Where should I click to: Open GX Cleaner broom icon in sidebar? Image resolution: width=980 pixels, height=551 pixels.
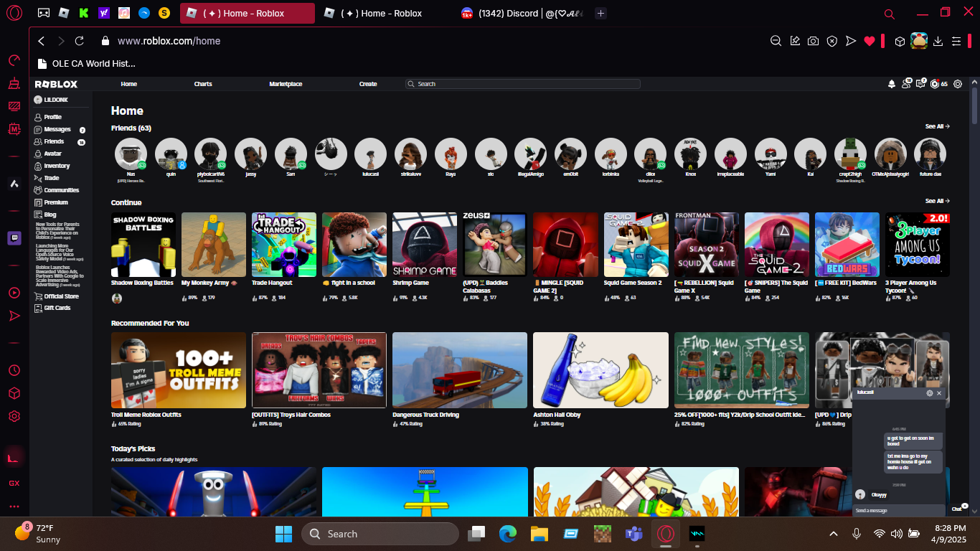click(x=14, y=83)
